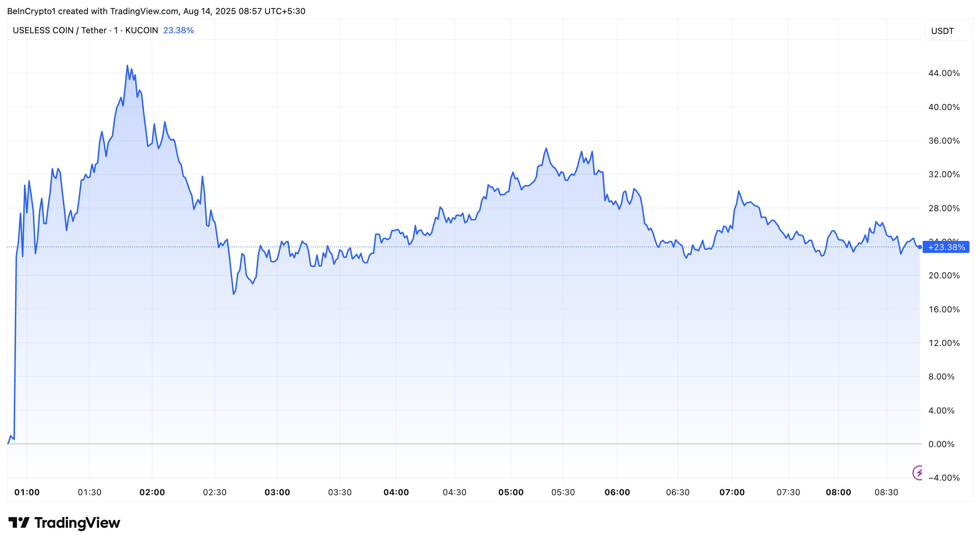Image resolution: width=980 pixels, height=544 pixels.
Task: Click the 01:00 time axis label
Action: click(x=27, y=492)
